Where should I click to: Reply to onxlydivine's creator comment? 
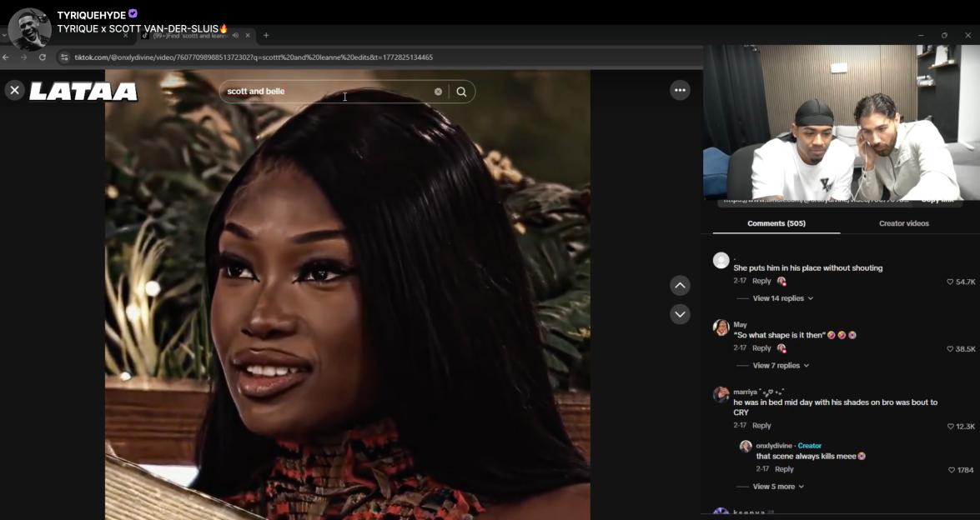[784, 469]
